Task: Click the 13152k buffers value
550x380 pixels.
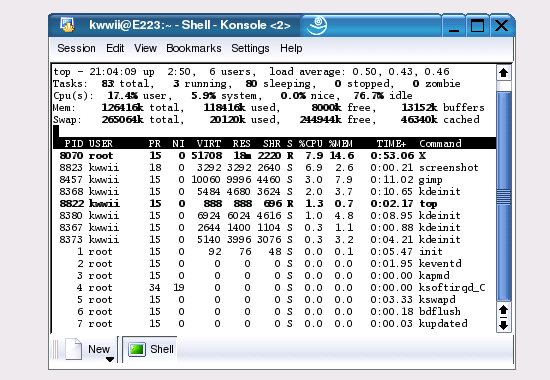Action: (x=419, y=107)
